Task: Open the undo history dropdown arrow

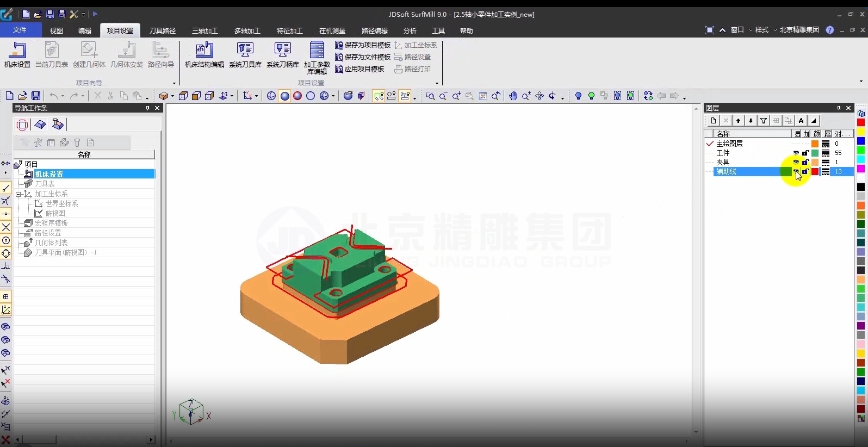Action: coord(63,96)
